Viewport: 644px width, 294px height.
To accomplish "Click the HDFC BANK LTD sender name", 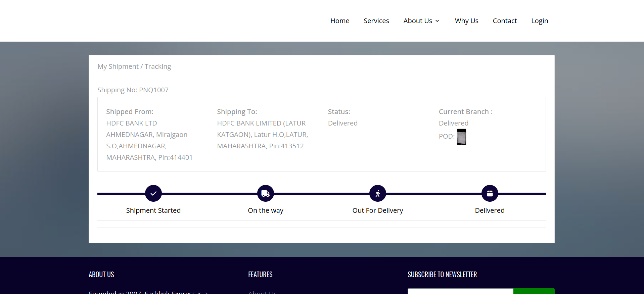I will coord(132,123).
